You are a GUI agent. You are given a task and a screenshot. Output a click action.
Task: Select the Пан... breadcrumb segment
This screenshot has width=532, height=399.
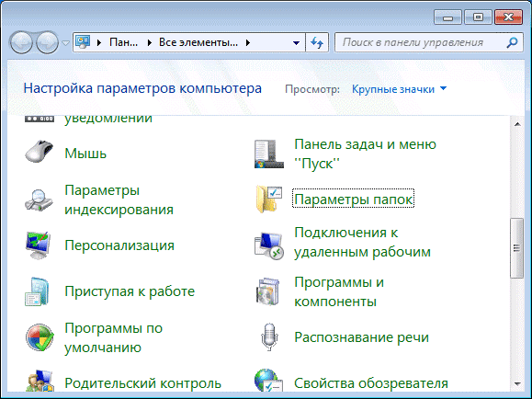(x=123, y=42)
